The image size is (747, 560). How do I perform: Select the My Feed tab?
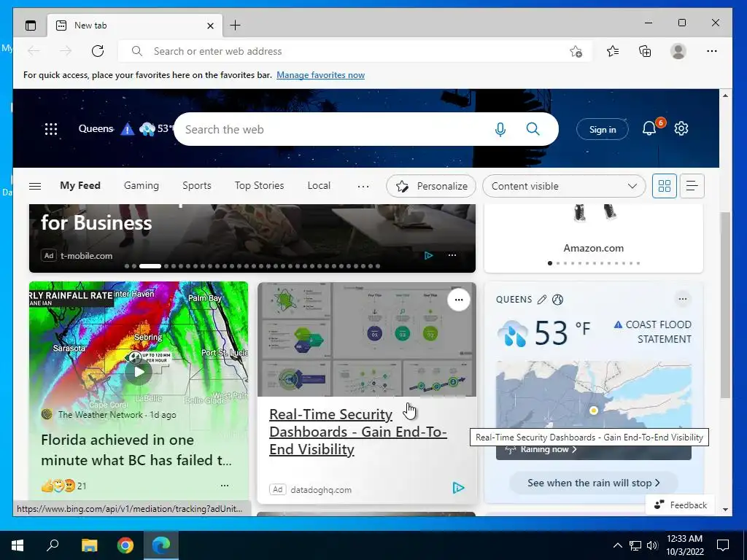click(x=80, y=186)
